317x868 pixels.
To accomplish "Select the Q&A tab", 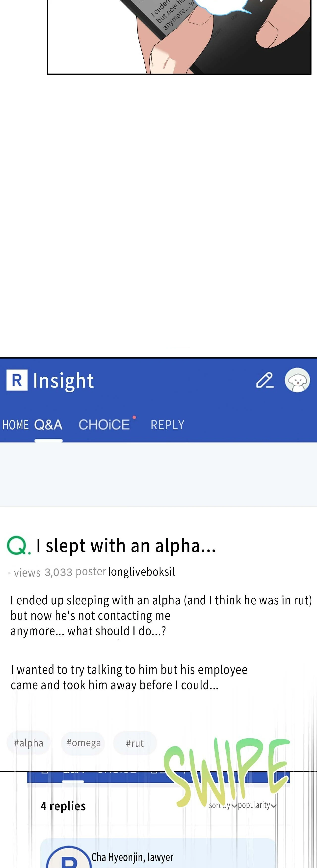I will pyautogui.click(x=49, y=425).
